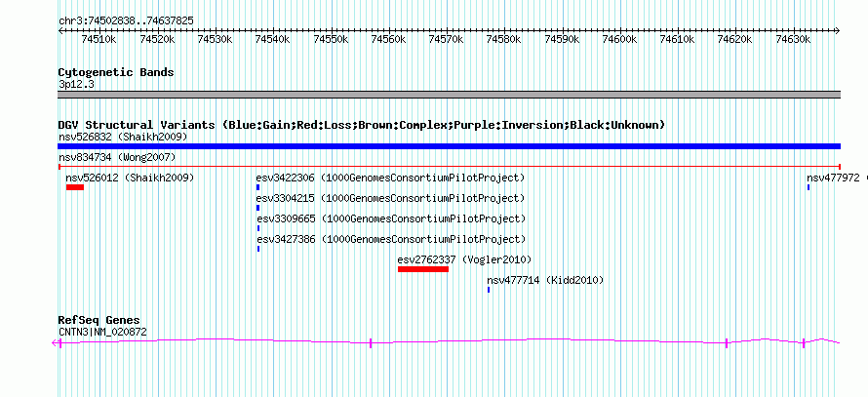Open variant esv3304215 label
Screen dimensions: 868x397
click(x=390, y=198)
